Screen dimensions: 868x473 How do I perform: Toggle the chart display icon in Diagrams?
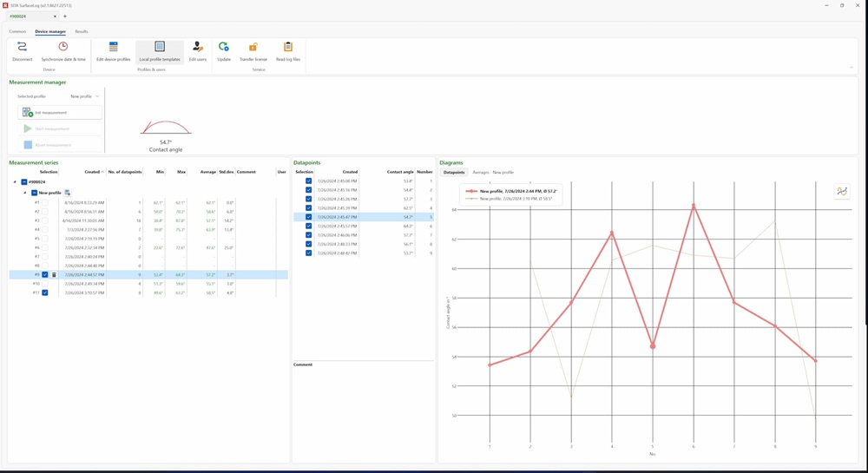(x=841, y=191)
